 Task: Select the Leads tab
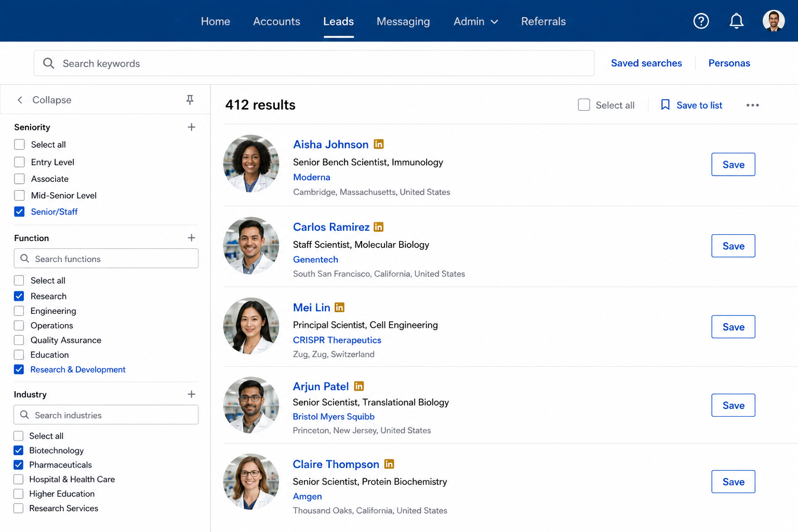(338, 21)
